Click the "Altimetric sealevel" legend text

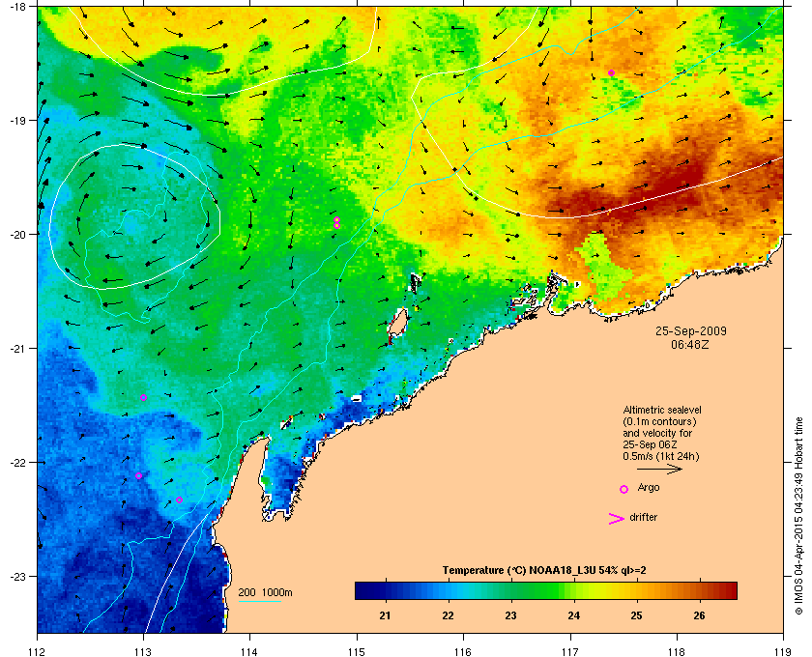click(x=662, y=410)
